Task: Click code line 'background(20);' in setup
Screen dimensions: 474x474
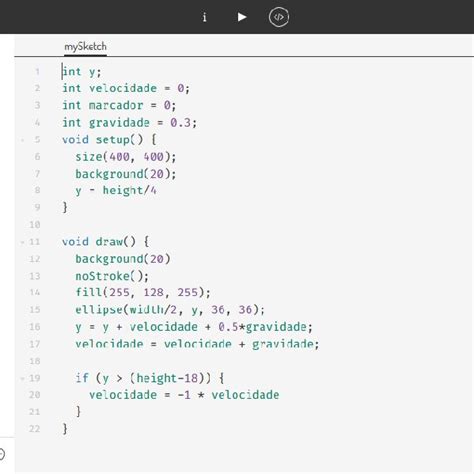Action: [126, 174]
